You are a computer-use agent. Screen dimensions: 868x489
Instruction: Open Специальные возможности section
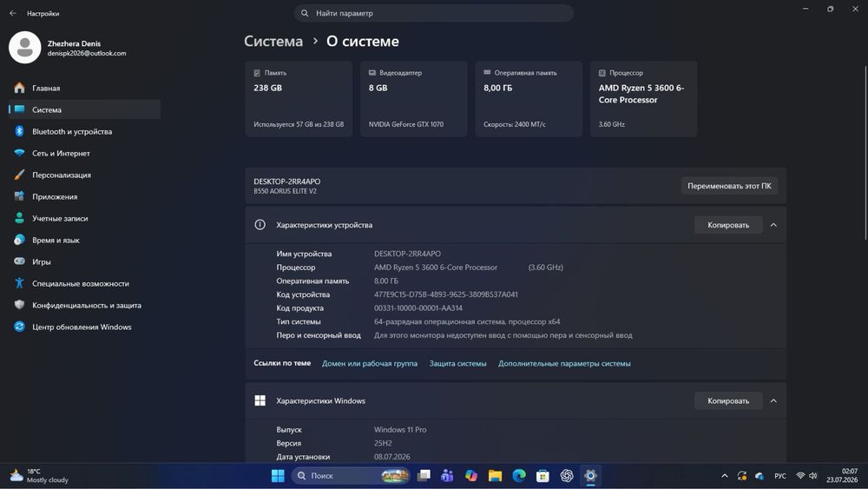[84, 283]
